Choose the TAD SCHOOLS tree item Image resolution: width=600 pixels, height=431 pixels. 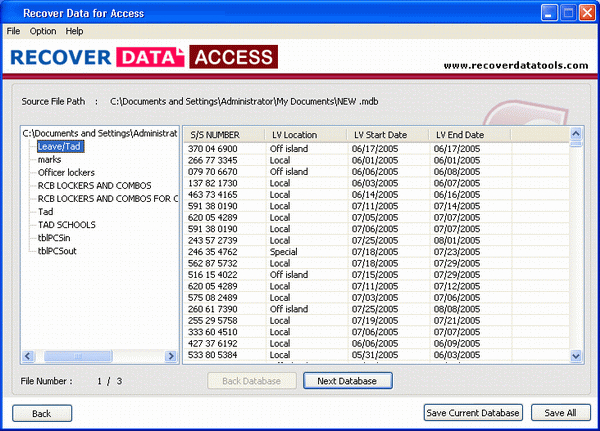67,224
